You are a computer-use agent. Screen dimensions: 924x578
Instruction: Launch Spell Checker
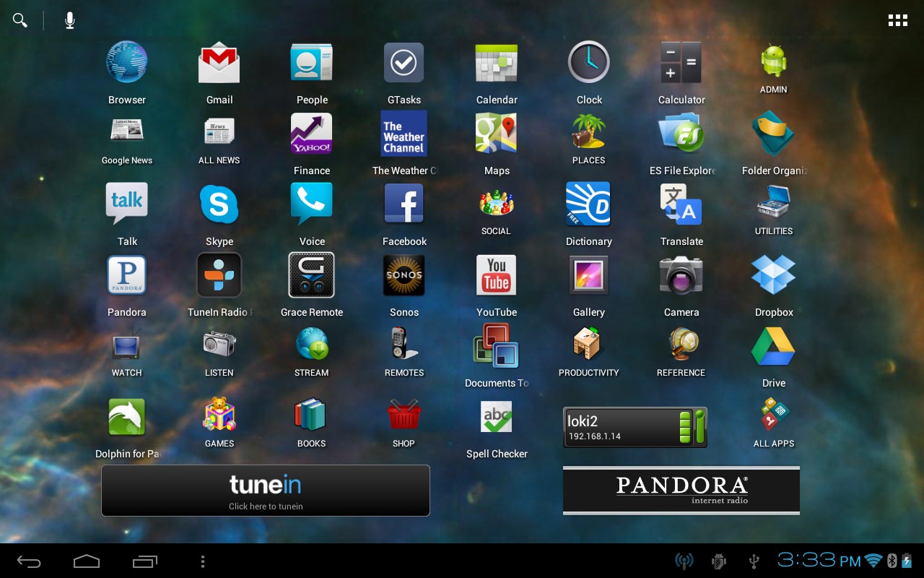[497, 416]
